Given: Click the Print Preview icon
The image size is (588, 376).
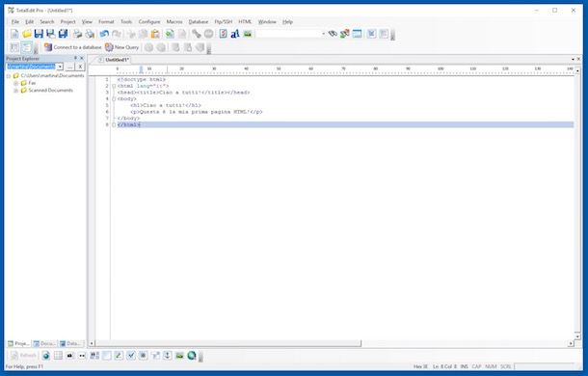Looking at the screenshot, I should click(x=90, y=34).
